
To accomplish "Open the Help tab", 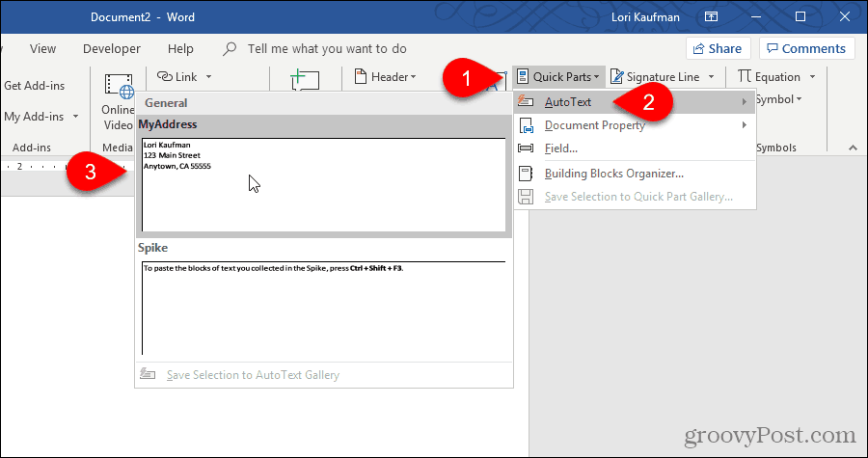I will coord(180,48).
